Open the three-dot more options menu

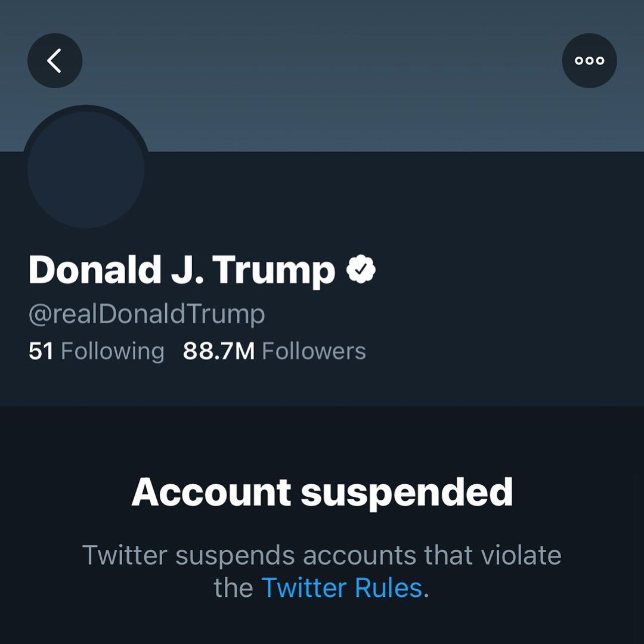(x=589, y=61)
